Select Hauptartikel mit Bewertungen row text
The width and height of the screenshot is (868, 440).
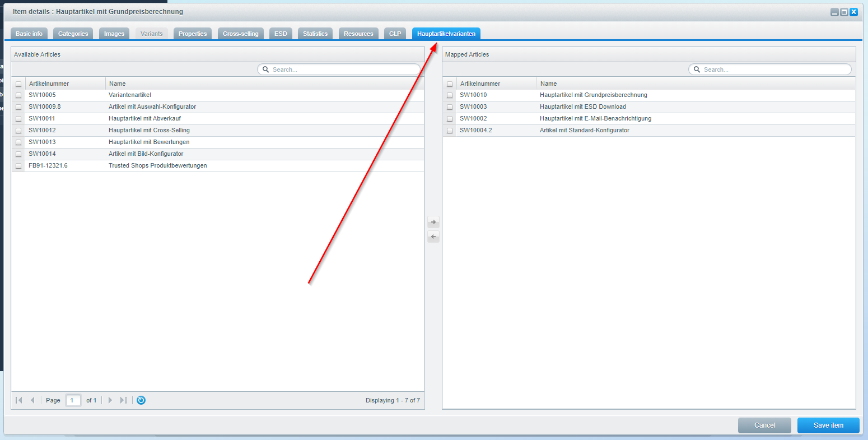point(149,142)
